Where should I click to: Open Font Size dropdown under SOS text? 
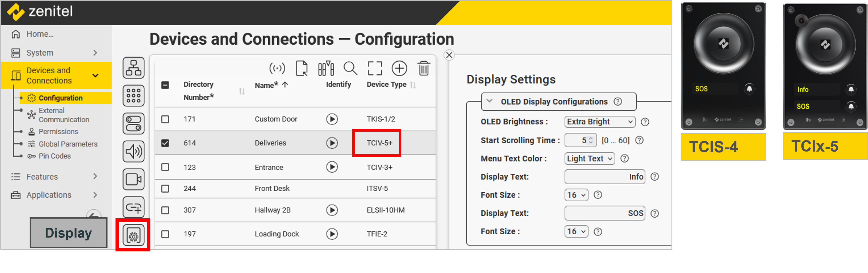click(x=576, y=231)
